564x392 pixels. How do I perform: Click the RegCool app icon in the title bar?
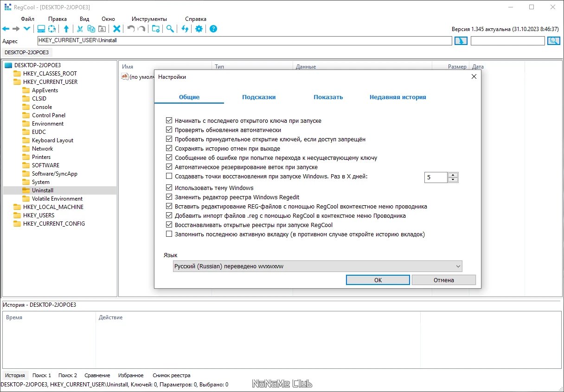(7, 7)
